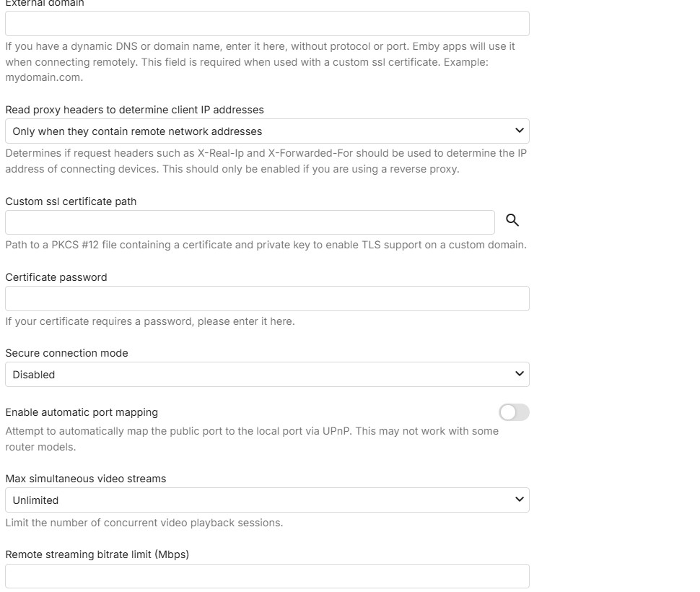
Task: Click the 'Certificate password' label
Action: pos(56,277)
